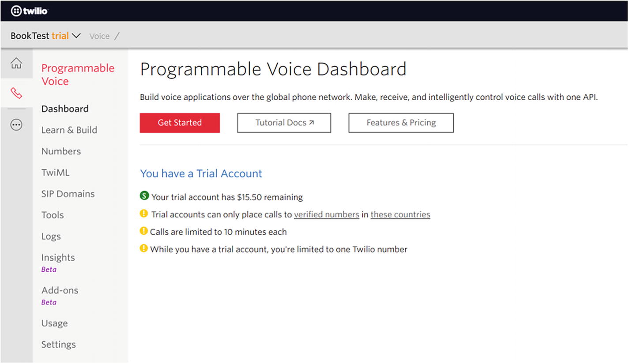This screenshot has height=364, width=629.
Task: Open Learn & Build in sidebar
Action: pyautogui.click(x=69, y=130)
